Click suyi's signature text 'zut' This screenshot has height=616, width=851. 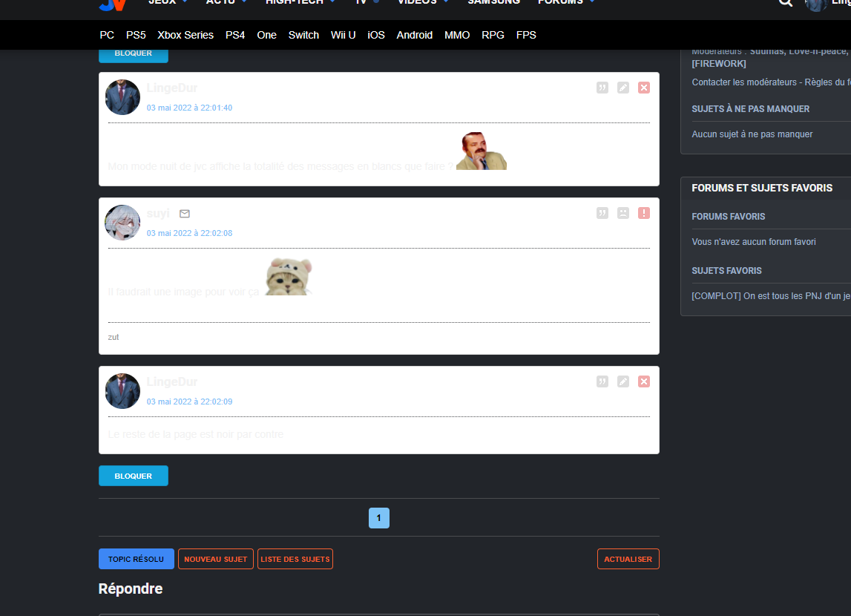[x=114, y=337]
